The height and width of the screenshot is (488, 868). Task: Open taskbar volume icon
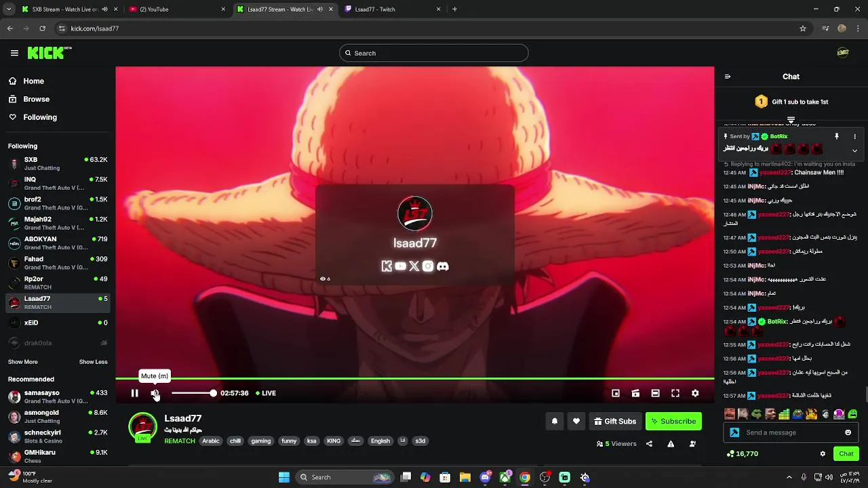pyautogui.click(x=828, y=477)
